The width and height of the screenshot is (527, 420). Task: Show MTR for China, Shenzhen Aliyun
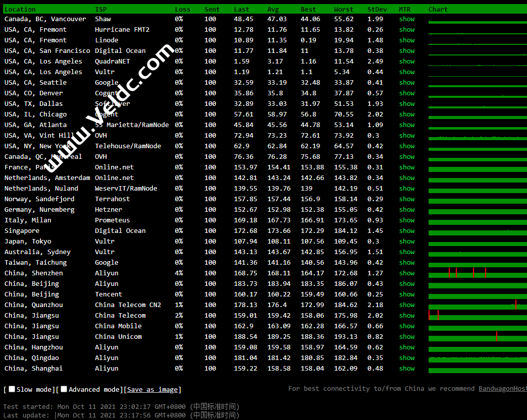point(406,273)
